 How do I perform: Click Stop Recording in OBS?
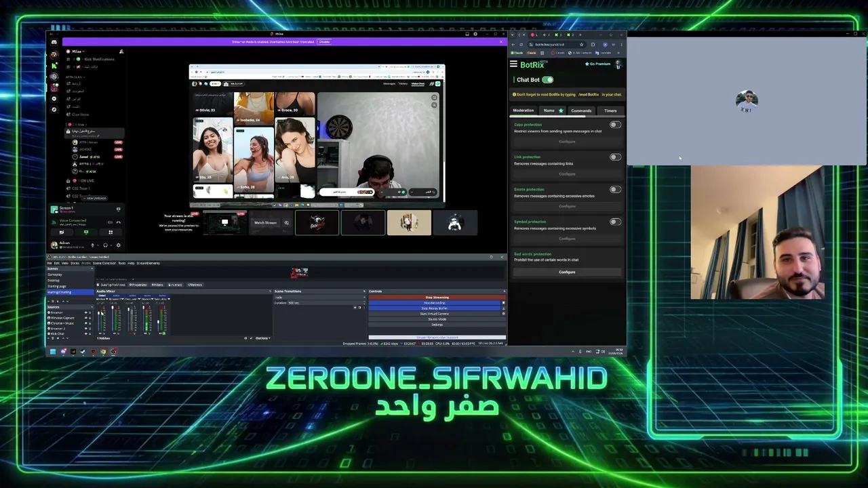435,303
